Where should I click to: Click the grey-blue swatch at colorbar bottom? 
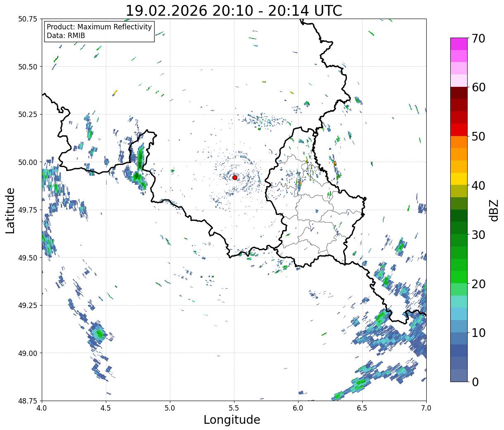pyautogui.click(x=459, y=375)
